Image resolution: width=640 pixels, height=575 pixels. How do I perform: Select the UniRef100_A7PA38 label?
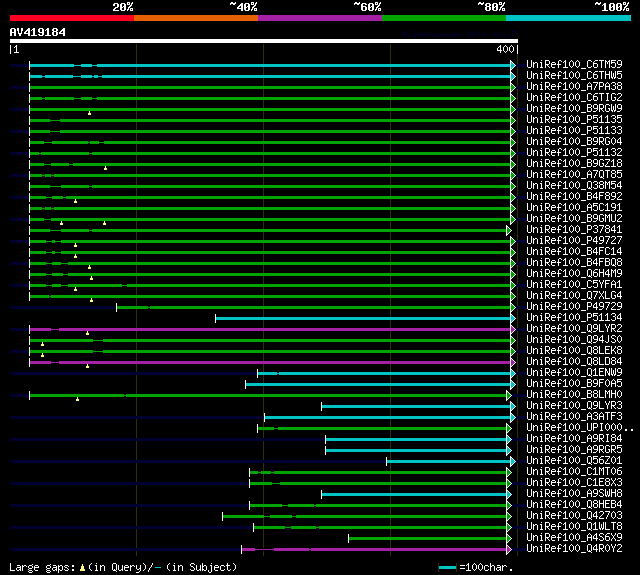(574, 87)
